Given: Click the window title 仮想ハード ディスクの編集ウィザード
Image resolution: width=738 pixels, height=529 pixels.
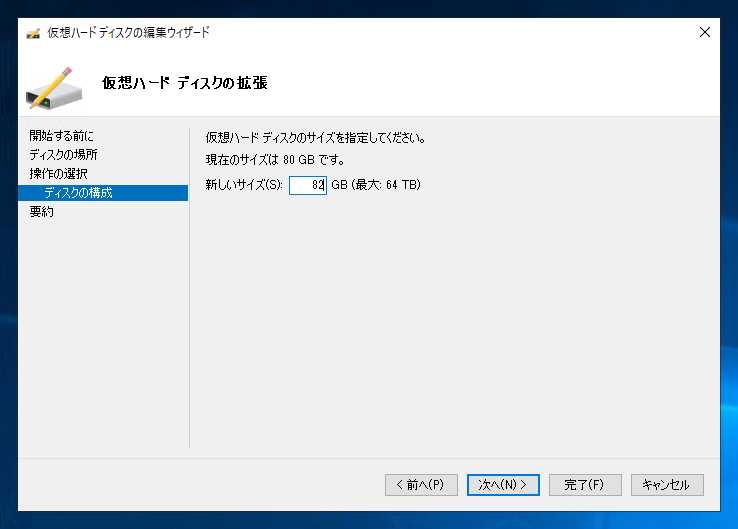Looking at the screenshot, I should point(128,33).
